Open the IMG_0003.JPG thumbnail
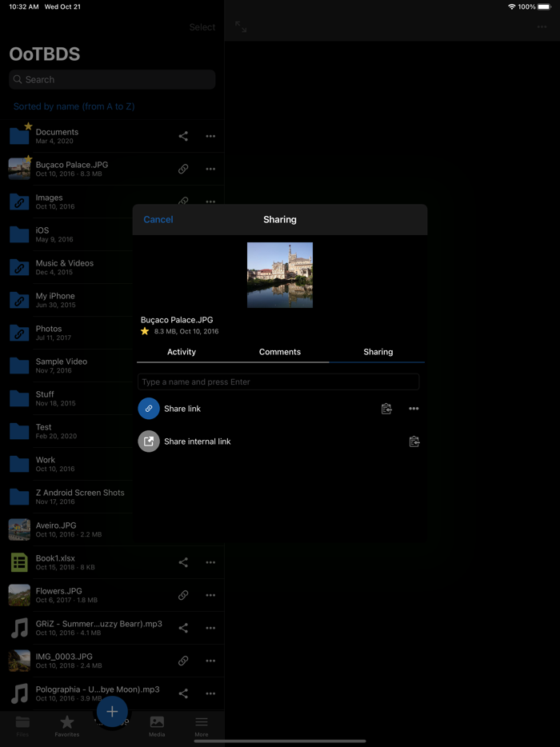 point(19,661)
